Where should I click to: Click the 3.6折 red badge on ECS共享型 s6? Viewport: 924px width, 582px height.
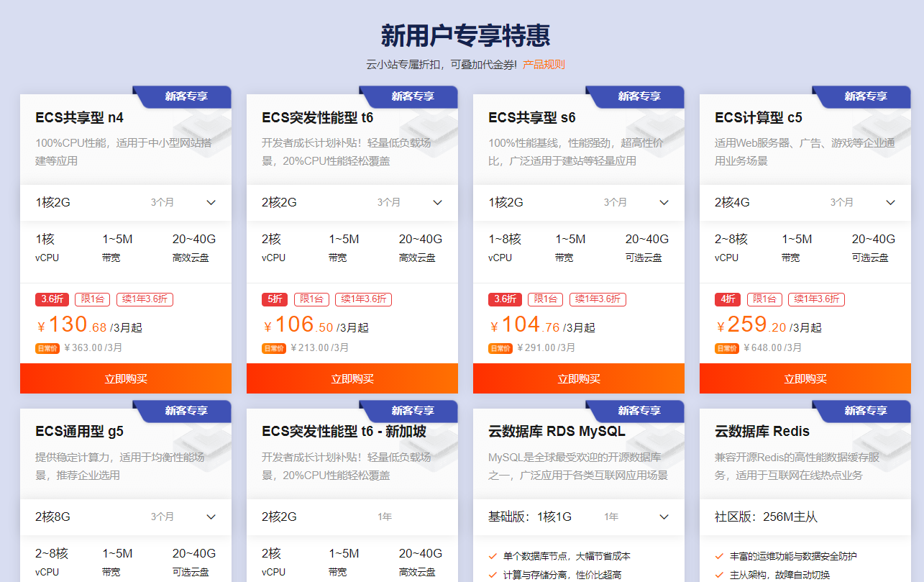tap(505, 299)
